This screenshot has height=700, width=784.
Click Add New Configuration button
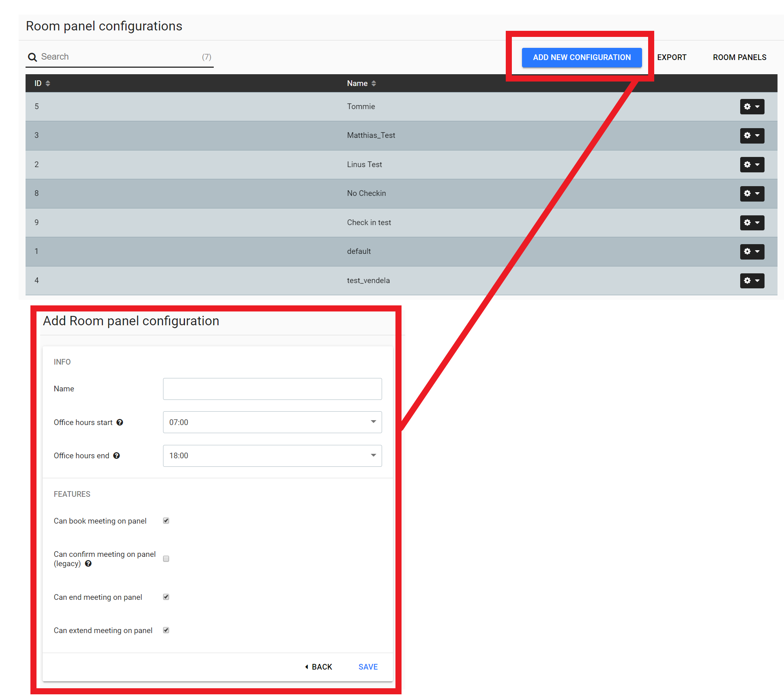(582, 57)
